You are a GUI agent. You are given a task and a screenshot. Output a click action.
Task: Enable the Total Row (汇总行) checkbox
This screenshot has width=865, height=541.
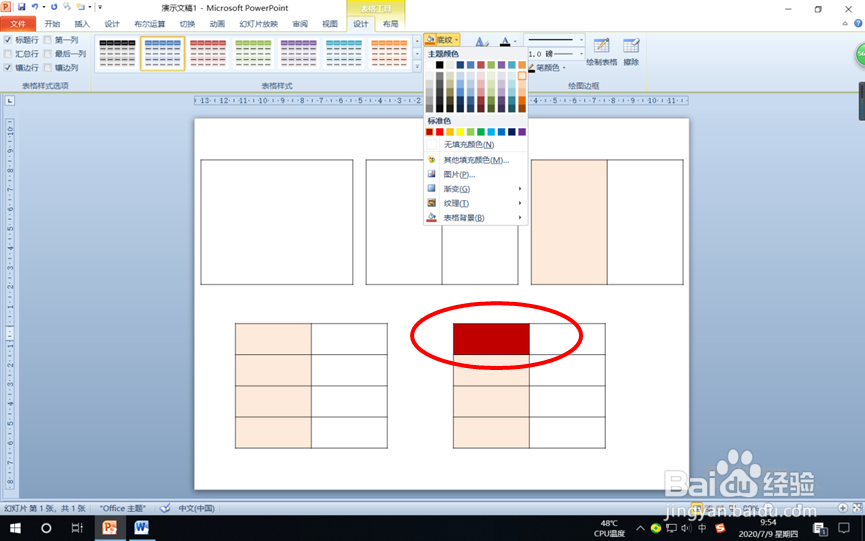click(8, 53)
